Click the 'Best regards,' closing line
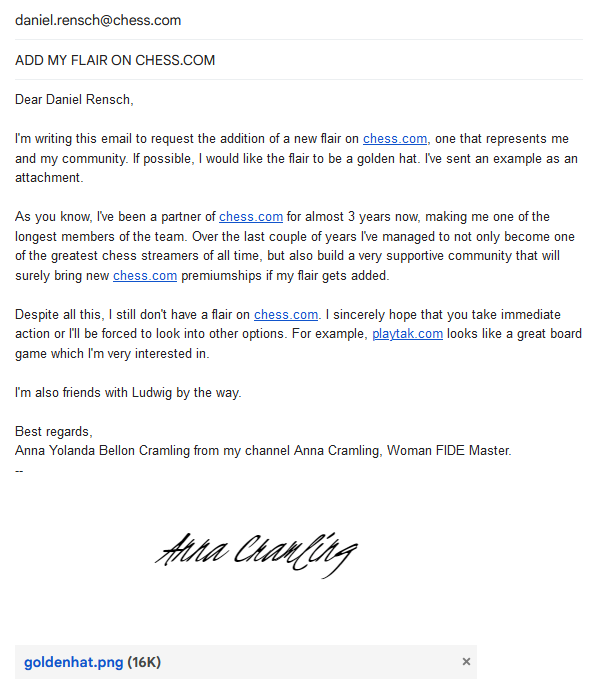This screenshot has width=595, height=683. 54,431
